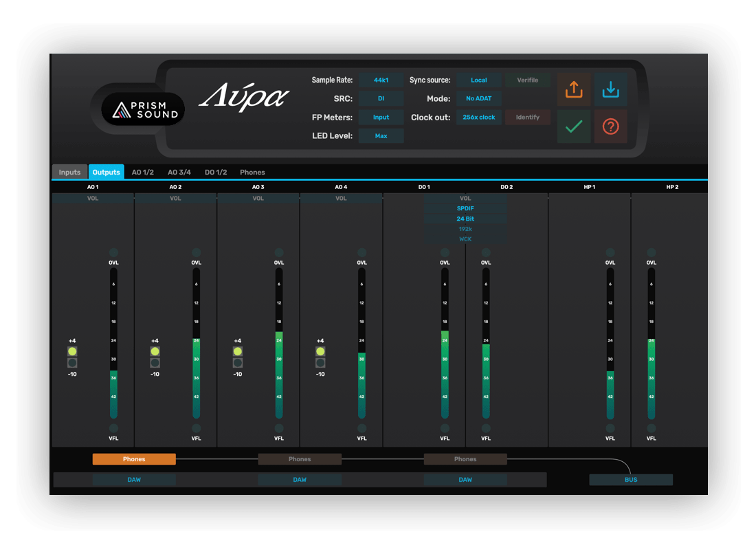
Task: Click the DAW routing strip under AO 3
Action: pyautogui.click(x=299, y=479)
